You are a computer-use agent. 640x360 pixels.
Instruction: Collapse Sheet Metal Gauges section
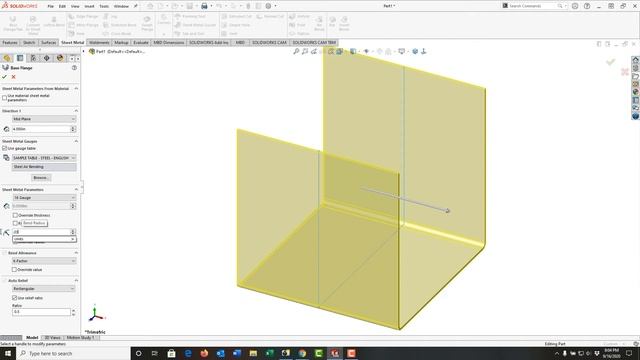[x=76, y=141]
